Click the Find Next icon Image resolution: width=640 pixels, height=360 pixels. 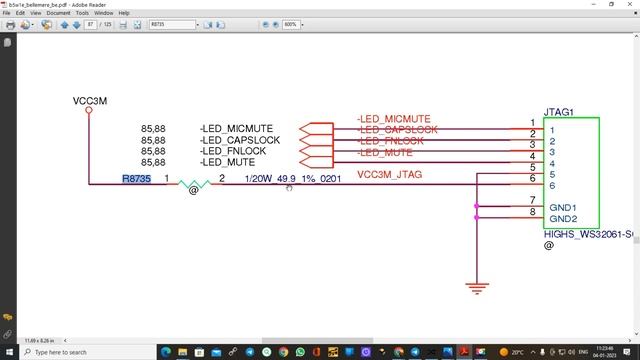click(220, 25)
